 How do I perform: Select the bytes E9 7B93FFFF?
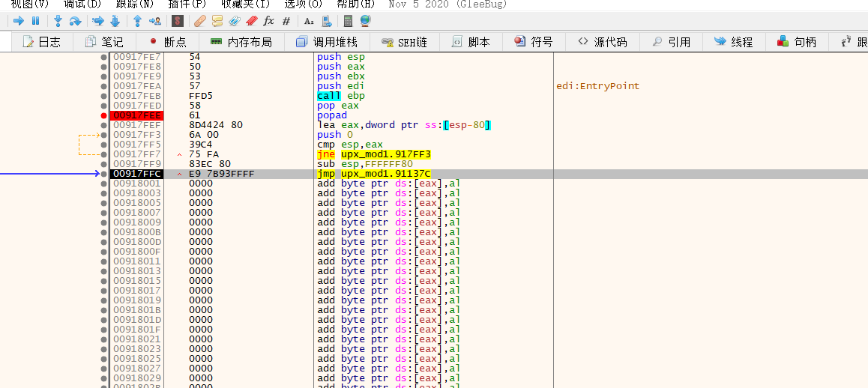click(221, 174)
